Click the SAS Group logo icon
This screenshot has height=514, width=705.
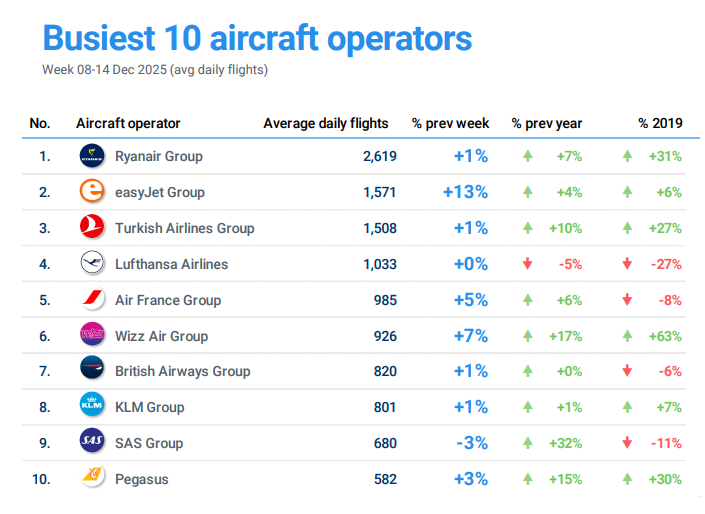pos(92,443)
